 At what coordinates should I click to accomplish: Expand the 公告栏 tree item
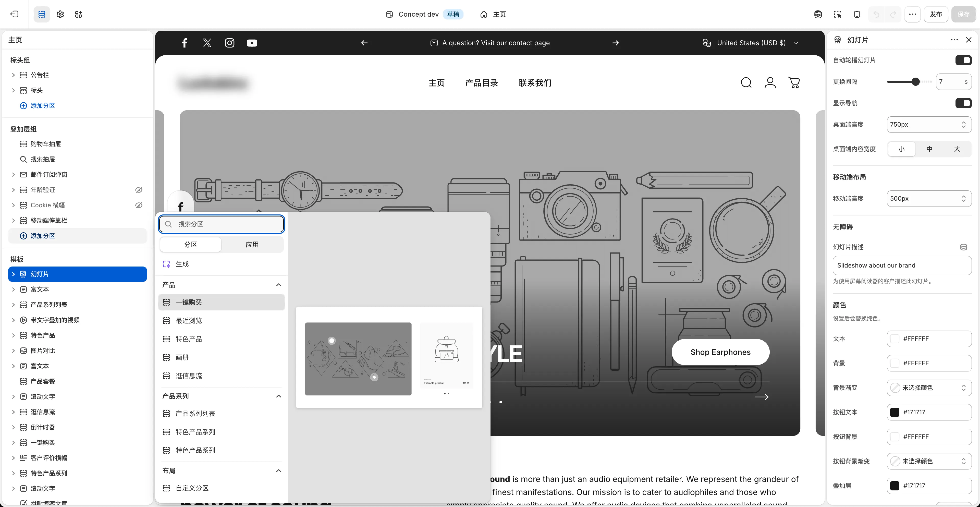tap(13, 75)
